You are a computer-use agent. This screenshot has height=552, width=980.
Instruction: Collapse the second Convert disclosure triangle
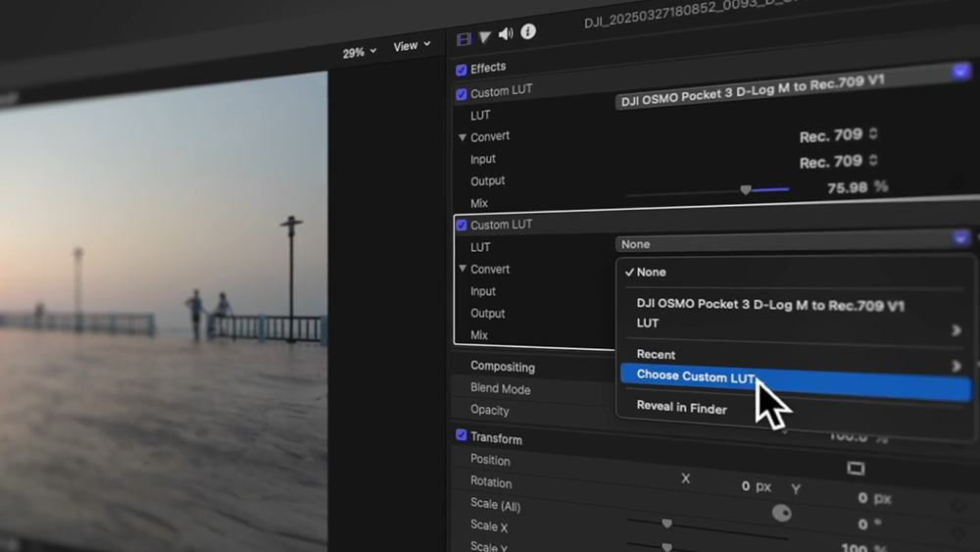pyautogui.click(x=463, y=269)
